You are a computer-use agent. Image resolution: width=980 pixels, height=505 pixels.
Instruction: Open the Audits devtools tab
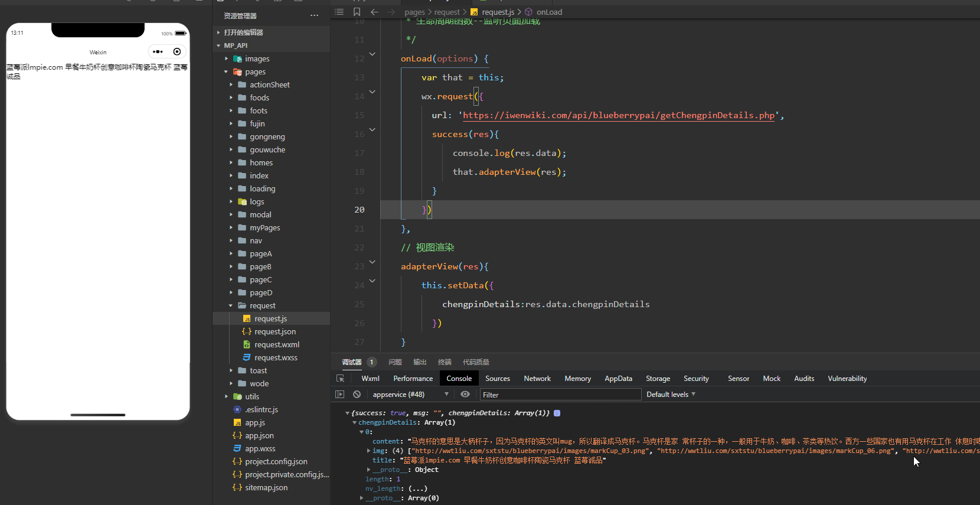[804, 379]
